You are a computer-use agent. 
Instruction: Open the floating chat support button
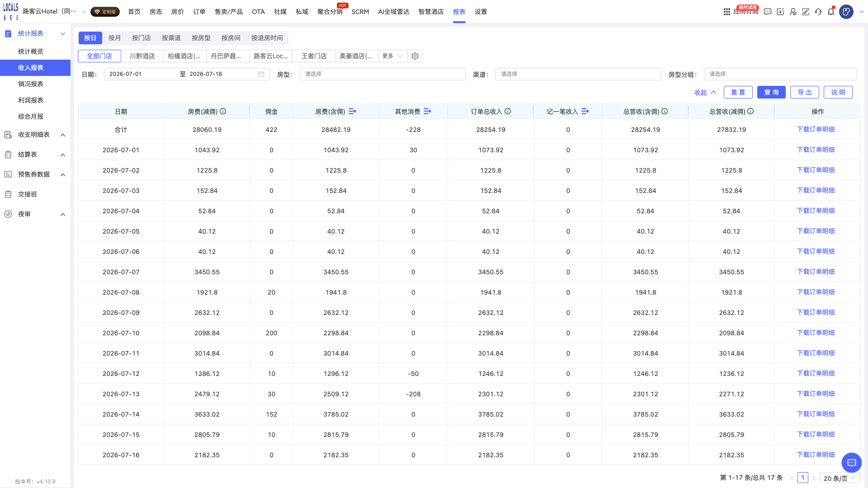(852, 463)
